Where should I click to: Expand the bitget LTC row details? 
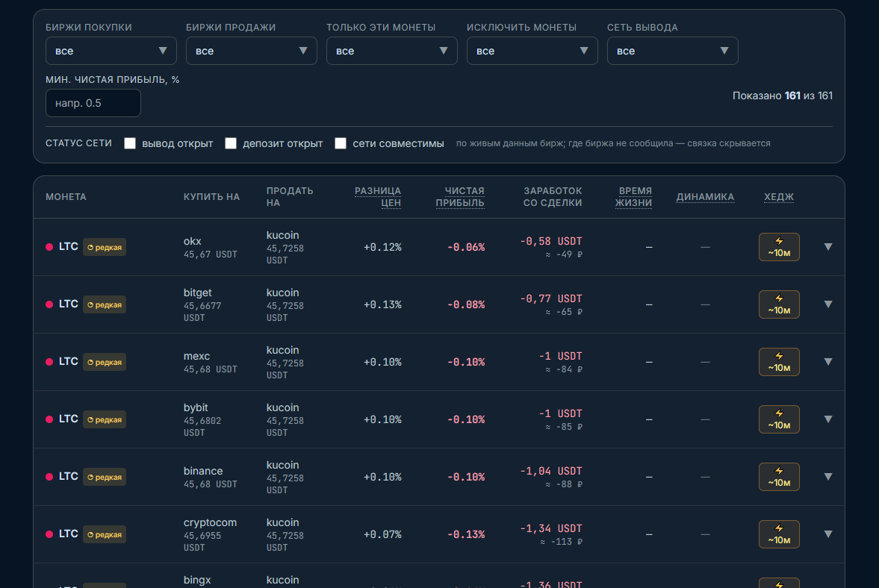pyautogui.click(x=828, y=304)
